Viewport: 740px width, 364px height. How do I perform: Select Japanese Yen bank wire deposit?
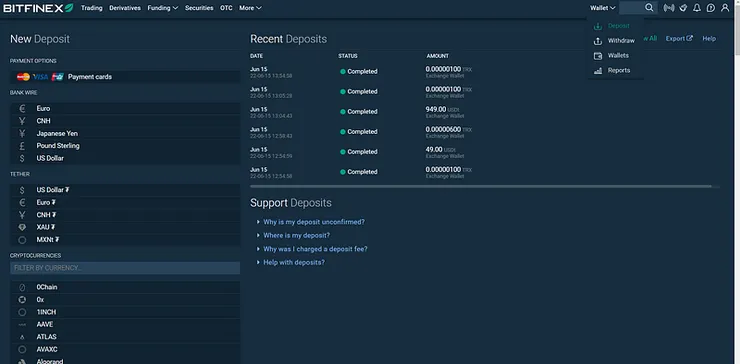point(125,134)
